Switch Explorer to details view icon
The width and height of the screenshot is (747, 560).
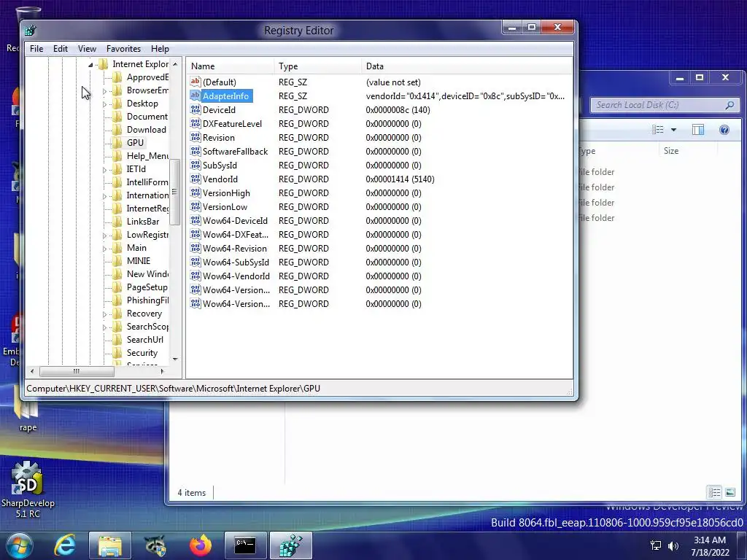714,492
